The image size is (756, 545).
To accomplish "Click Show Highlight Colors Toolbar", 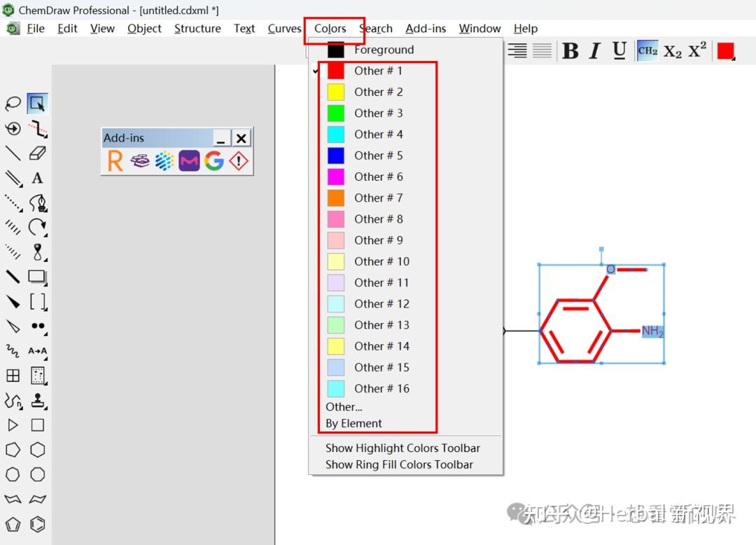I will [403, 448].
